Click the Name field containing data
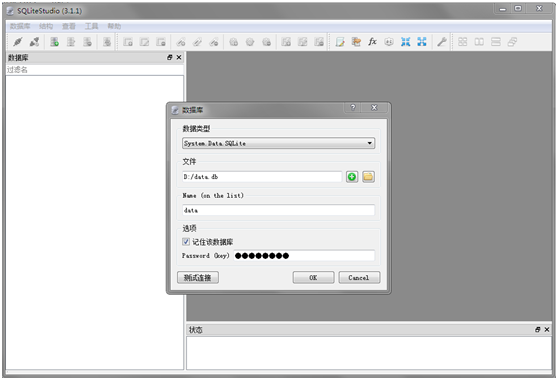 pyautogui.click(x=278, y=210)
